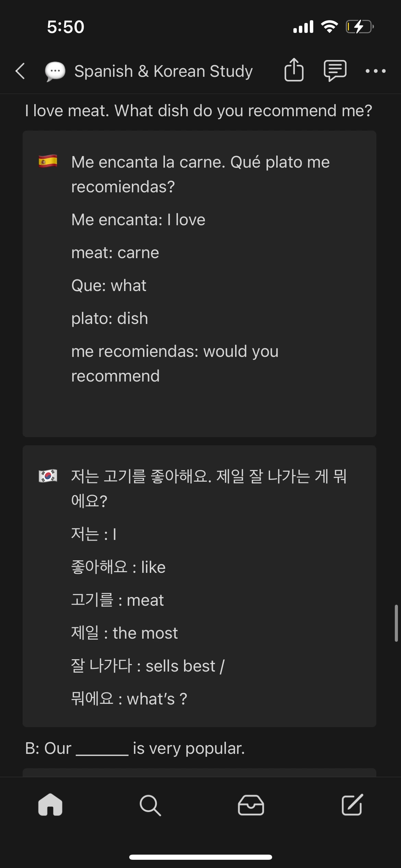Tap the 'plato: dish' text line
Viewport: 401px width, 868px height.
tap(110, 318)
